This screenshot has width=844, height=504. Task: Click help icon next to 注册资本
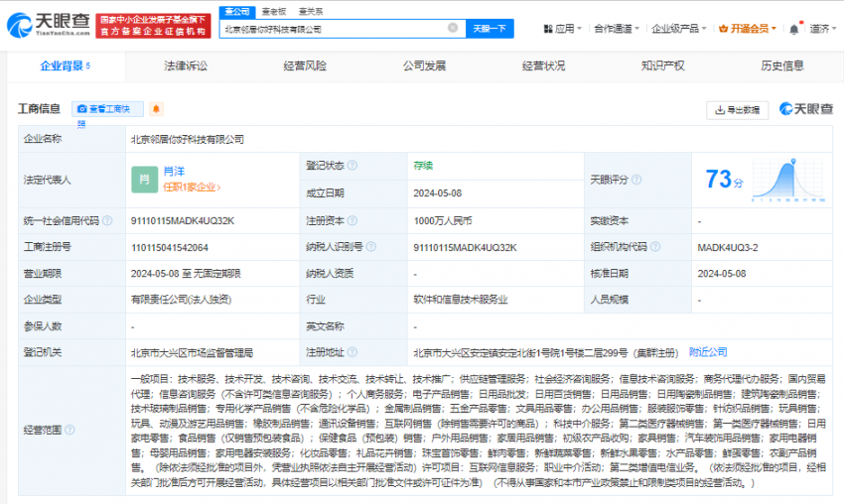(352, 220)
